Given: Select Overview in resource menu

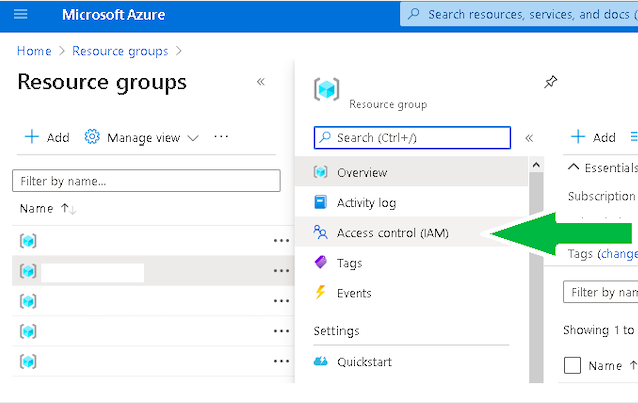Looking at the screenshot, I should [411, 172].
